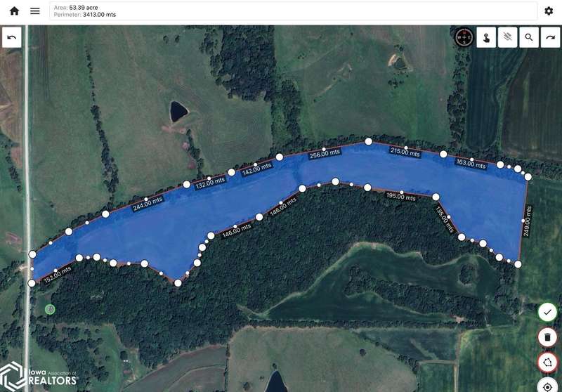Click the 152.00 mts segment label
This screenshot has width=562, height=392.
[x=58, y=275]
